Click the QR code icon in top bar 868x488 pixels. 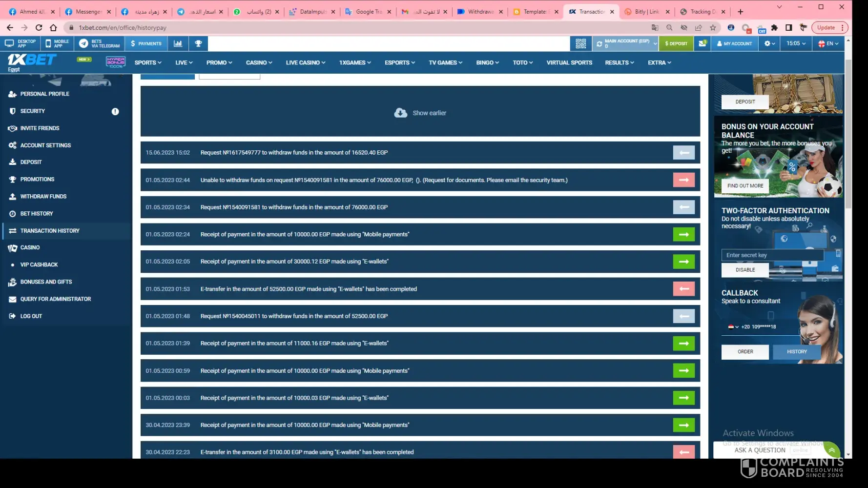click(580, 43)
